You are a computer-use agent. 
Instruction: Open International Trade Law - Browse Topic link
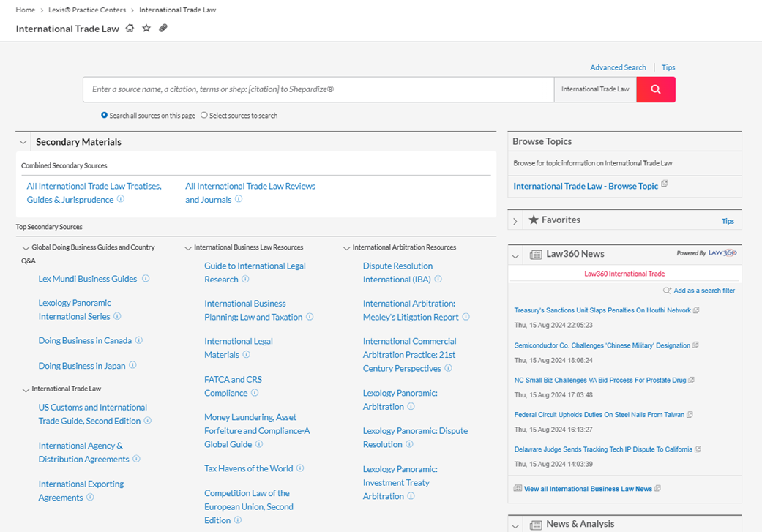click(x=586, y=186)
